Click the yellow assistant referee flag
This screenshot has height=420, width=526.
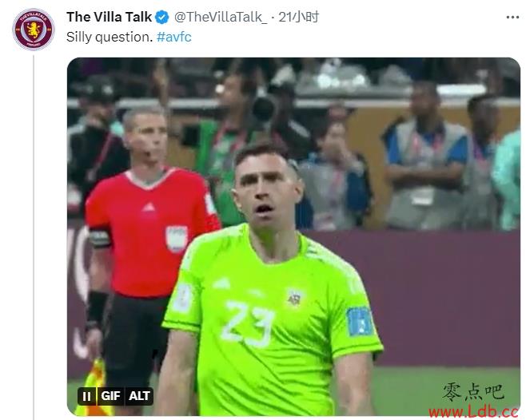pos(91,387)
